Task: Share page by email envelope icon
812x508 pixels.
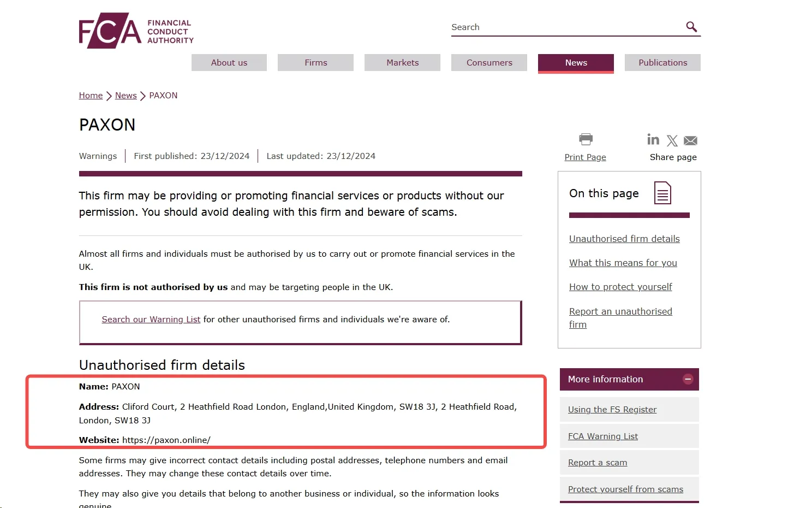Action: (x=690, y=141)
